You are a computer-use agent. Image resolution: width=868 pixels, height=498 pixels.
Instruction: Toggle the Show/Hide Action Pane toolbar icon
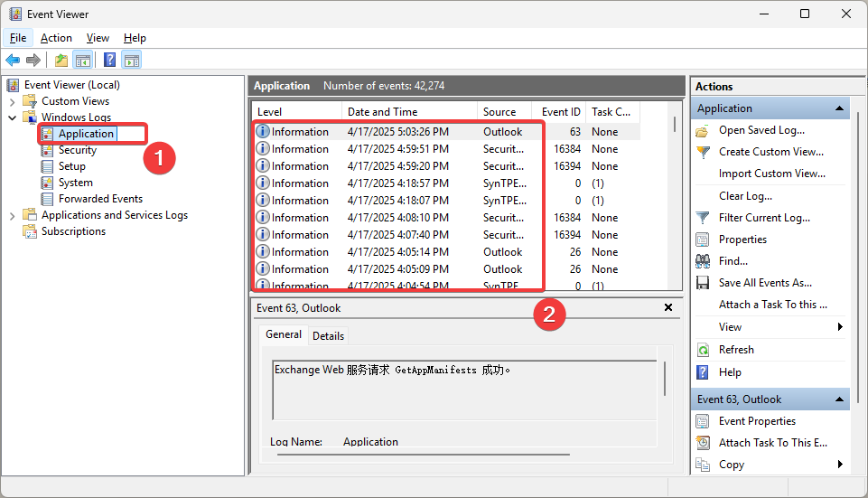[x=132, y=61]
